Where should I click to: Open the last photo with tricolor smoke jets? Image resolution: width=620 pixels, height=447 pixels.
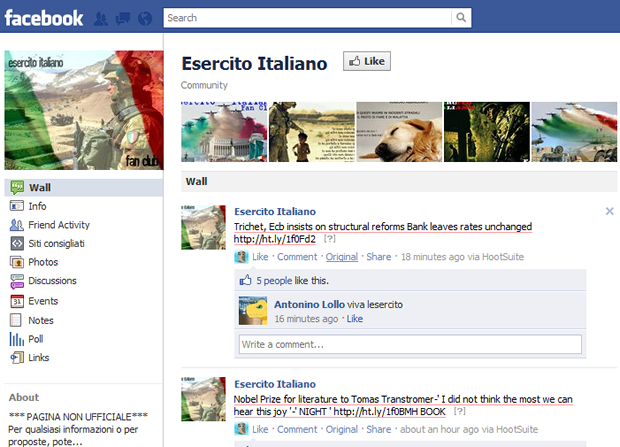(x=574, y=132)
